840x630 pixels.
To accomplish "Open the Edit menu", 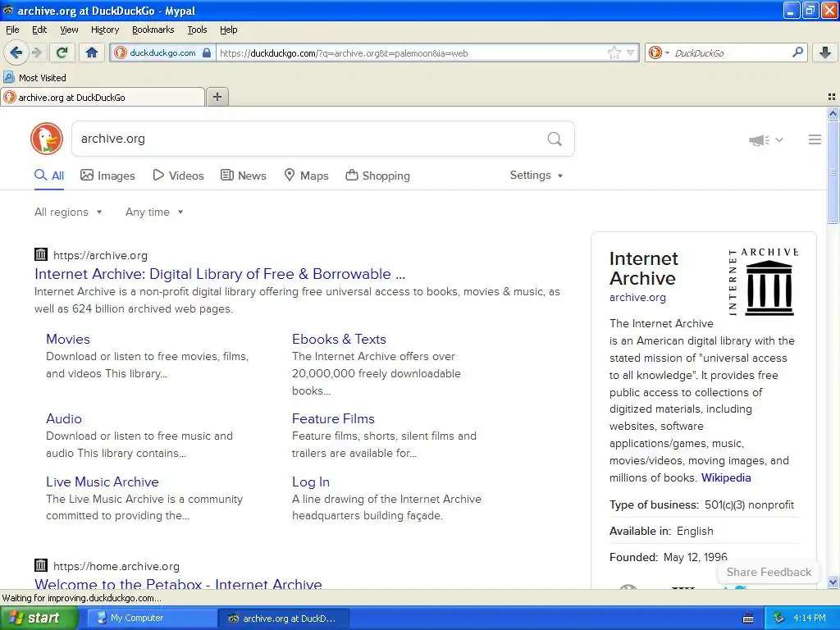I will [x=39, y=30].
